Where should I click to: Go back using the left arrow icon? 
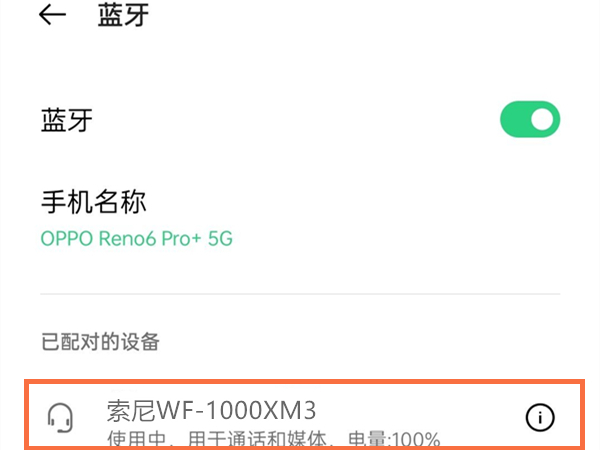click(52, 15)
